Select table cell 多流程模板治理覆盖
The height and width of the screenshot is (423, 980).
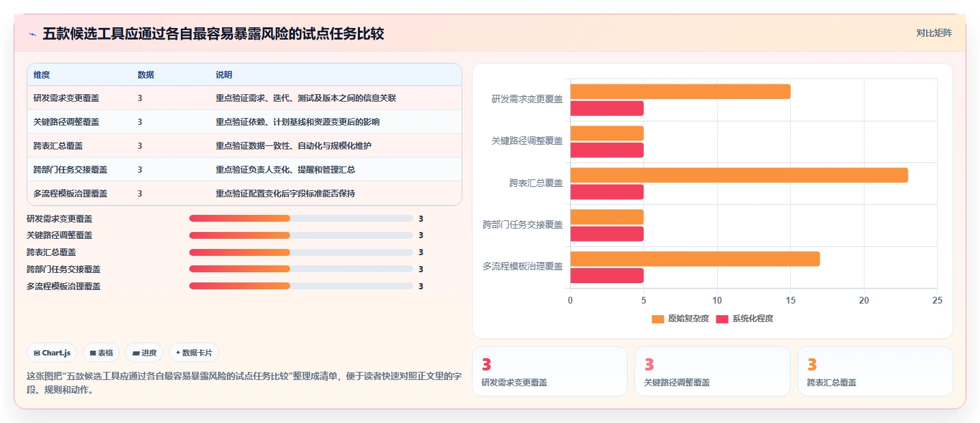point(70,194)
